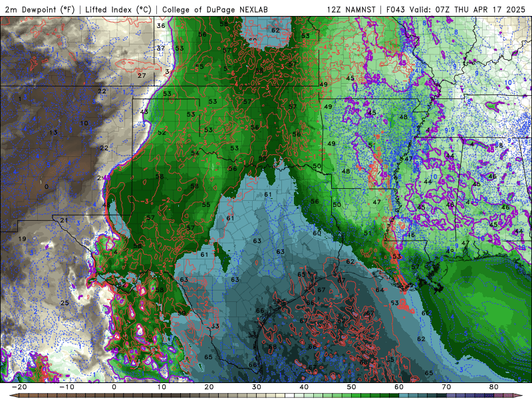The height and width of the screenshot is (399, 532).
Task: Click the dewpoint value 64 on the map
Action: (380, 290)
